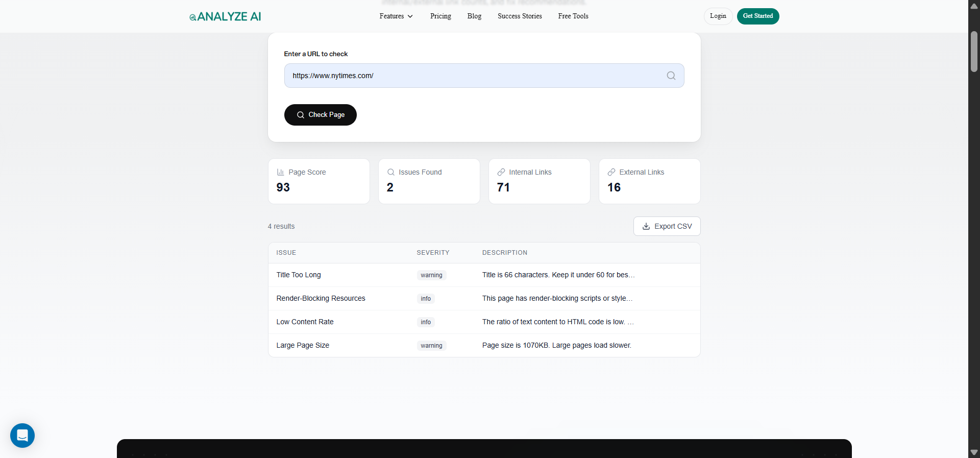Export results with Export CSV button
The image size is (980, 458).
pos(667,226)
